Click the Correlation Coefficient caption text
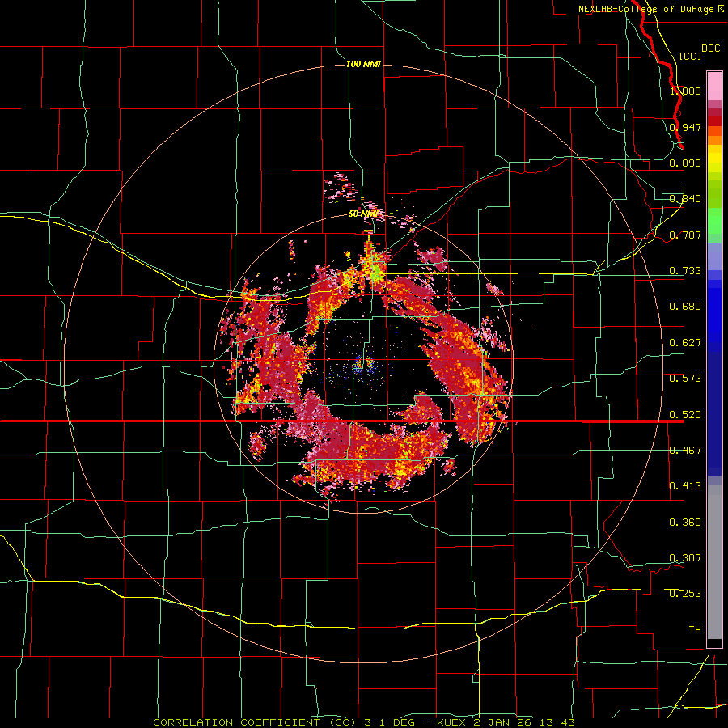This screenshot has height=728, width=728. (x=364, y=722)
